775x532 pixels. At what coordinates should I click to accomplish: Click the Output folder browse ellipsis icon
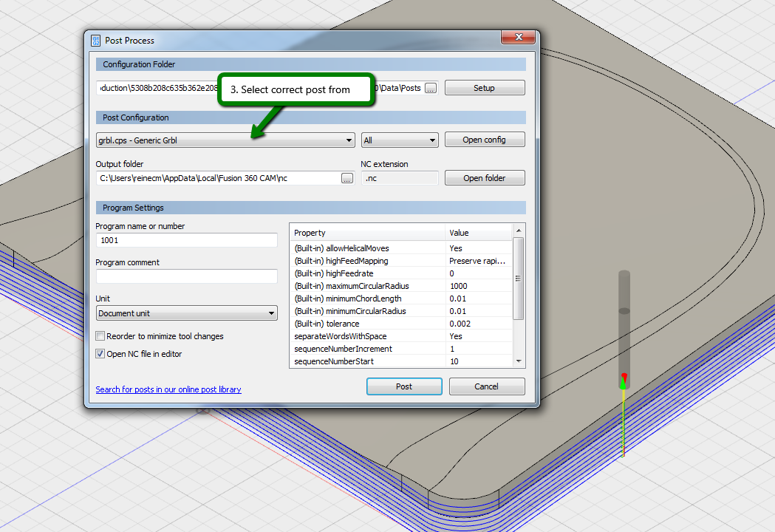click(x=346, y=177)
